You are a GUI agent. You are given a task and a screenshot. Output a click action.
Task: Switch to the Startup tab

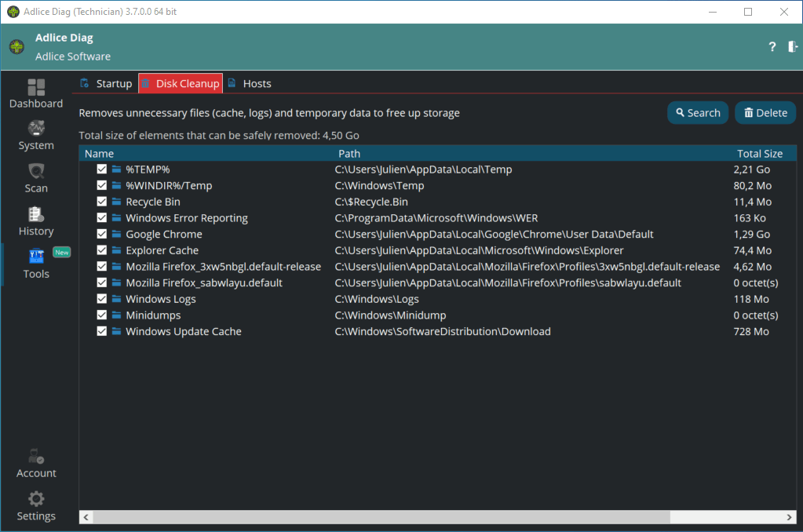pyautogui.click(x=106, y=84)
